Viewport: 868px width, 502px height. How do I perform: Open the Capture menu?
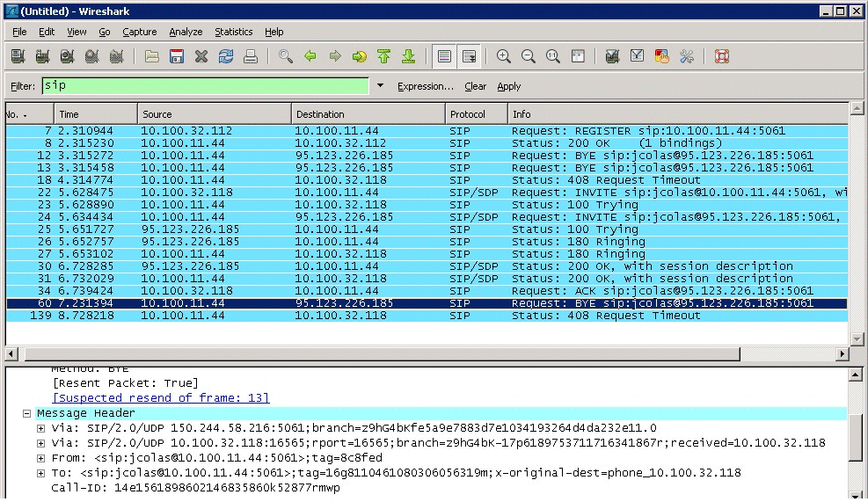click(x=140, y=33)
